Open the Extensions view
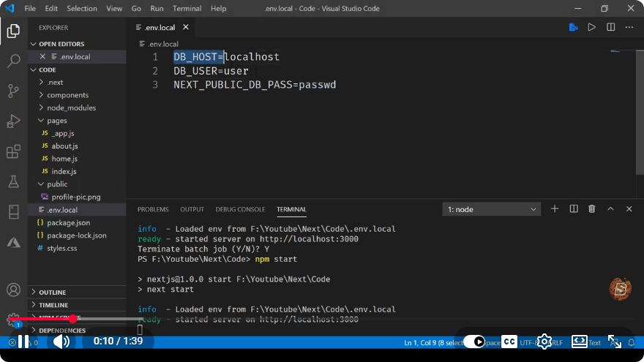This screenshot has width=644, height=362. click(x=14, y=151)
